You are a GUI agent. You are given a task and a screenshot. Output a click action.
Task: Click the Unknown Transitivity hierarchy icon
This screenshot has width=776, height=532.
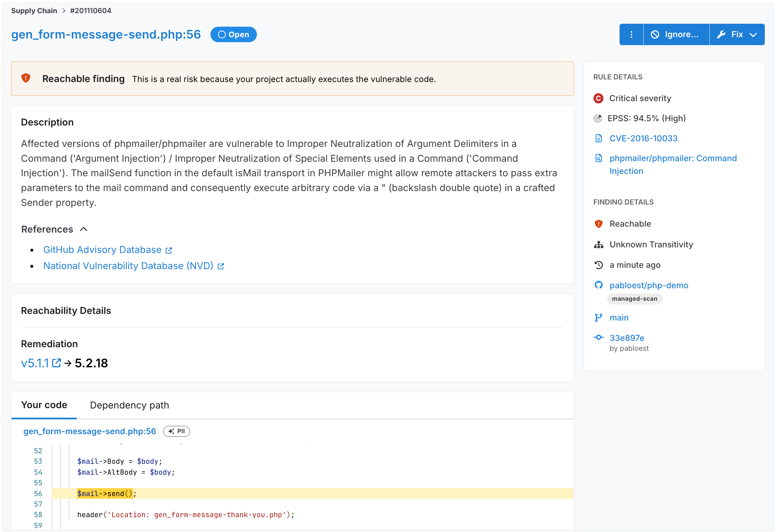tap(598, 245)
